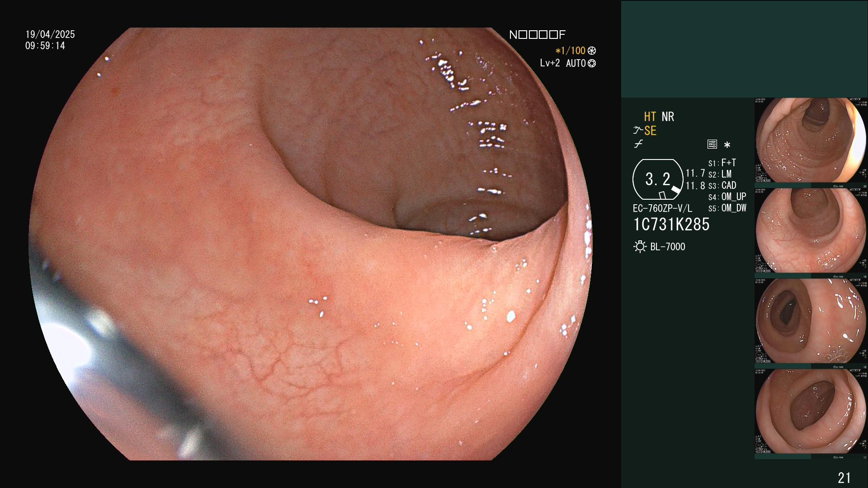868x488 pixels.
Task: Click the sliders settings icon
Action: coord(712,145)
